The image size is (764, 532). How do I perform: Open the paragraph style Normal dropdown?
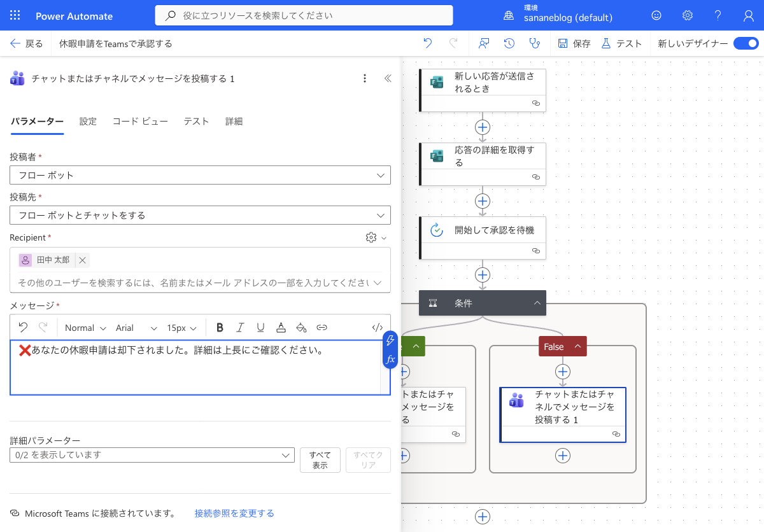pyautogui.click(x=85, y=328)
